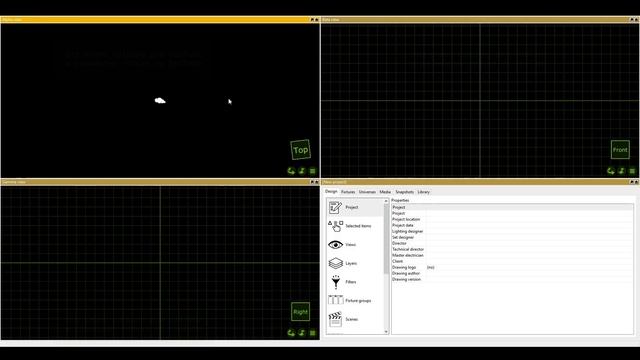This screenshot has width=640, height=360.
Task: Select the Drawing version property row
Action: tap(512, 280)
